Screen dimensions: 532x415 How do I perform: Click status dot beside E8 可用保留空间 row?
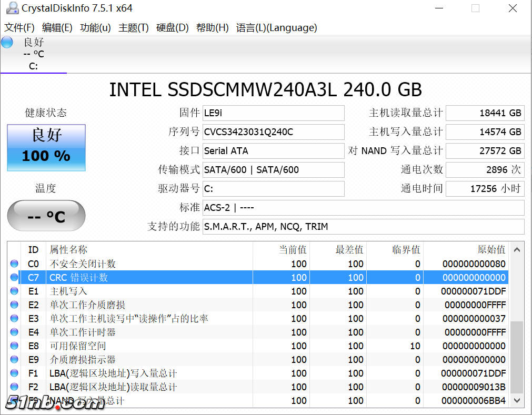[x=14, y=346]
